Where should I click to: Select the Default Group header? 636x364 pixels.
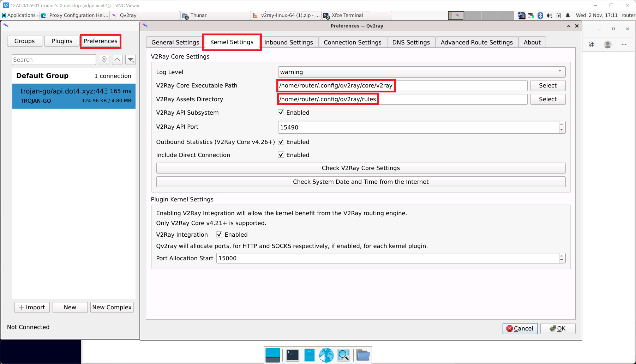(74, 76)
